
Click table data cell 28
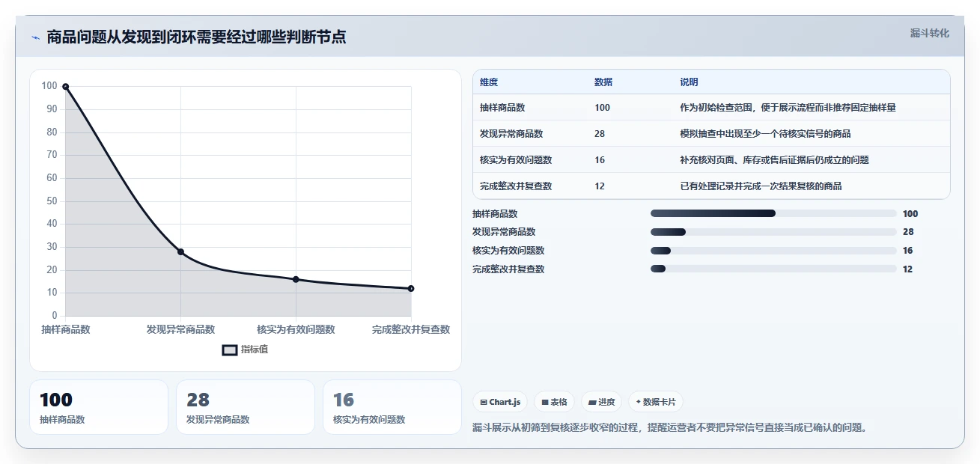[x=600, y=134]
